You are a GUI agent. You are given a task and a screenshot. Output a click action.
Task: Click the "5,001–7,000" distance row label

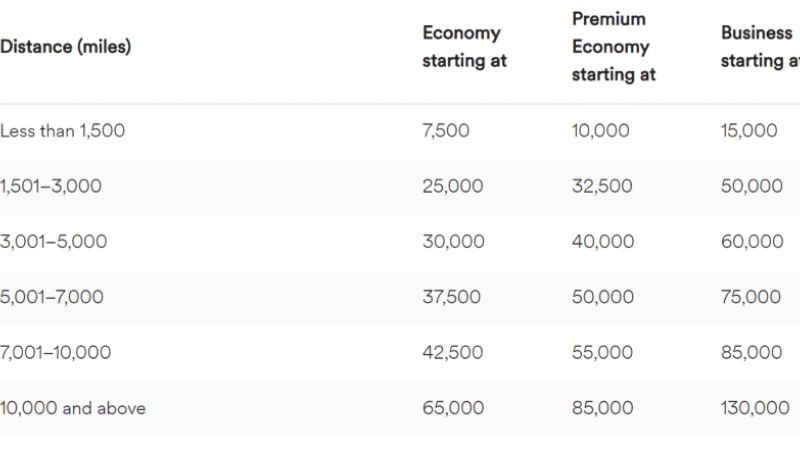click(x=52, y=297)
